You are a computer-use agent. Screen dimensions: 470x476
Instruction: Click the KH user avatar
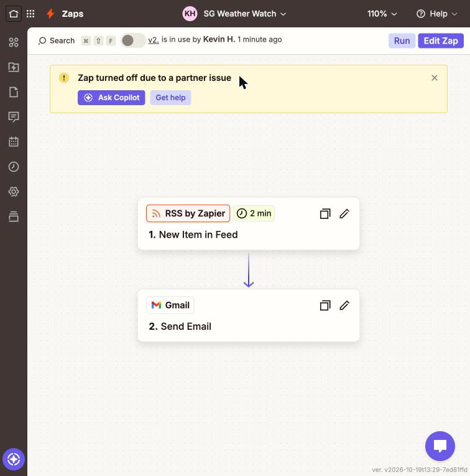pos(190,14)
